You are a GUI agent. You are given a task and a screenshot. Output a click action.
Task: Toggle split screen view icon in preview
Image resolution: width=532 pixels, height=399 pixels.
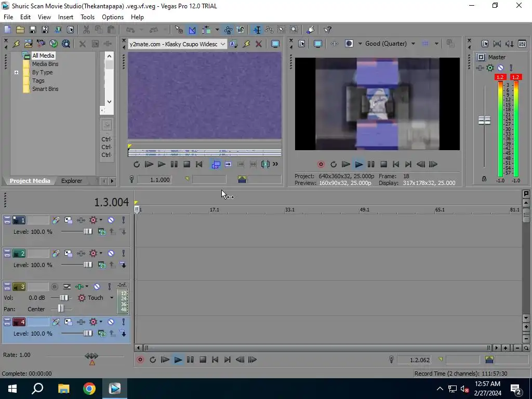tap(349, 44)
